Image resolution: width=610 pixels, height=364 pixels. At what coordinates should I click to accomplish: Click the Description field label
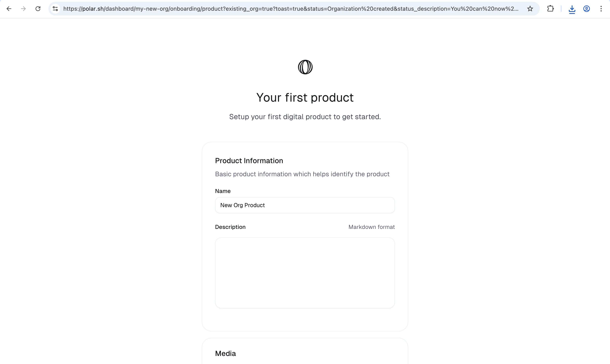[230, 227]
